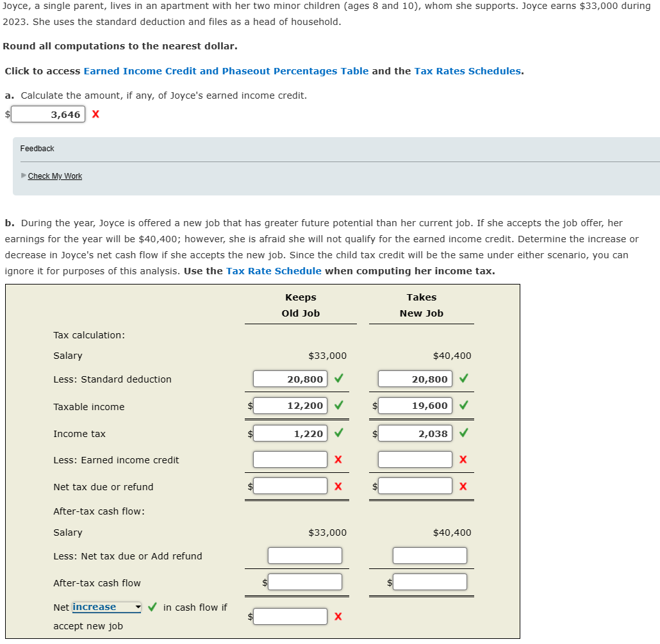This screenshot has width=660, height=644.
Task: Click the Takes New Job income tax field
Action: click(x=415, y=433)
